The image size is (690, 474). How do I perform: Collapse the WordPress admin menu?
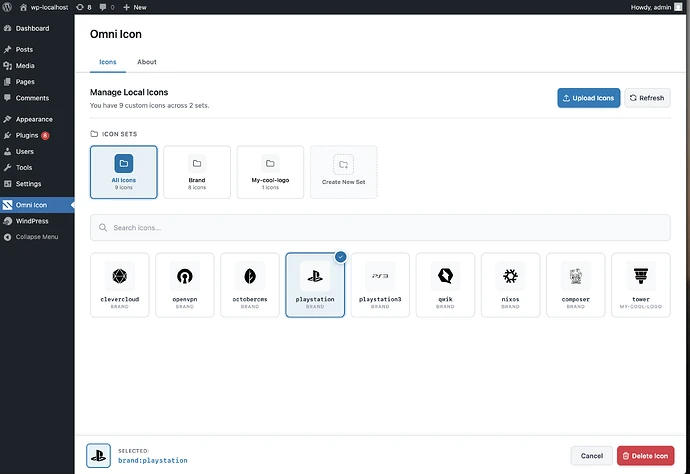point(37,237)
